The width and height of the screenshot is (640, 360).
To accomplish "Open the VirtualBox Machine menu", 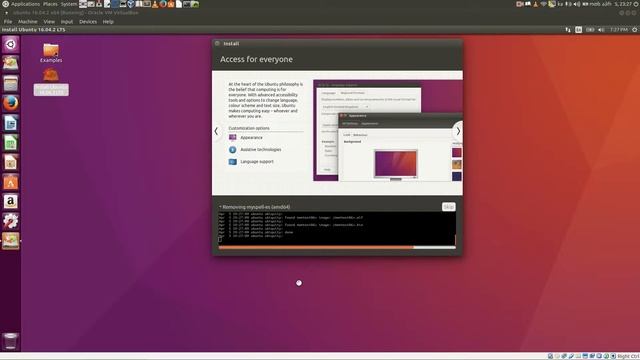I will (28, 22).
